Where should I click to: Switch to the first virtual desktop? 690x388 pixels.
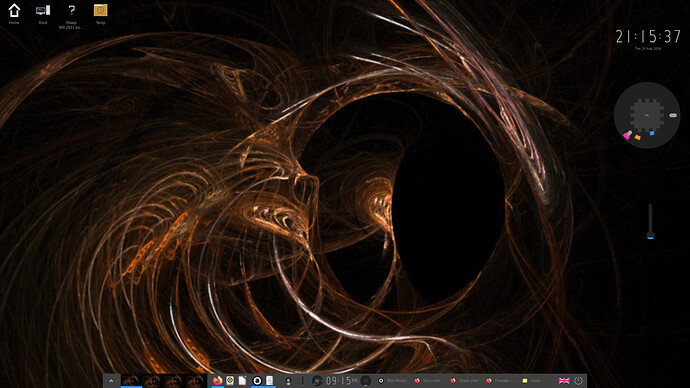pyautogui.click(x=131, y=381)
